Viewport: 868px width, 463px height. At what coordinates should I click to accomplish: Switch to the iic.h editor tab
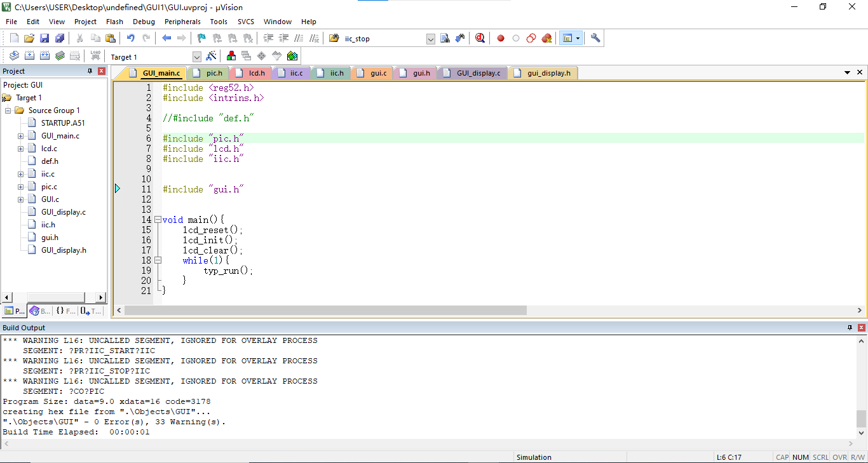(330, 73)
